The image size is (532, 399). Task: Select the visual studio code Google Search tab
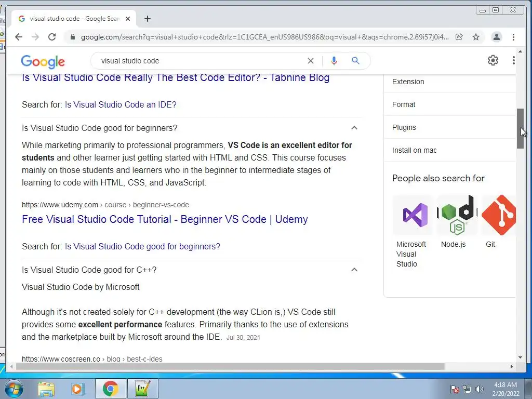(74, 19)
